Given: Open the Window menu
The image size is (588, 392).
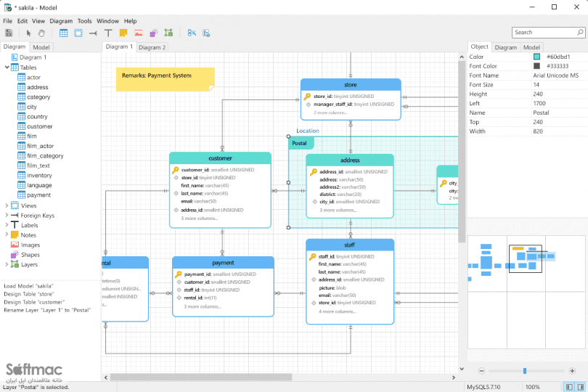Looking at the screenshot, I should [107, 21].
